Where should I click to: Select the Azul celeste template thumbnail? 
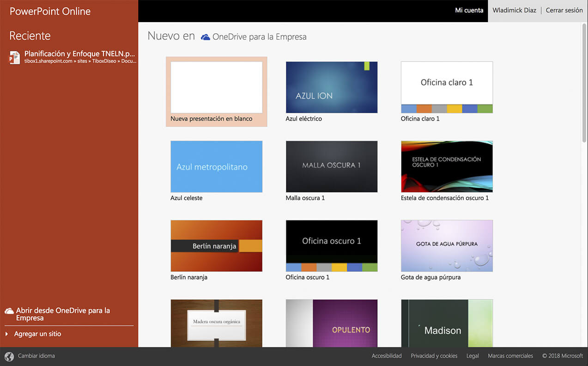point(216,166)
